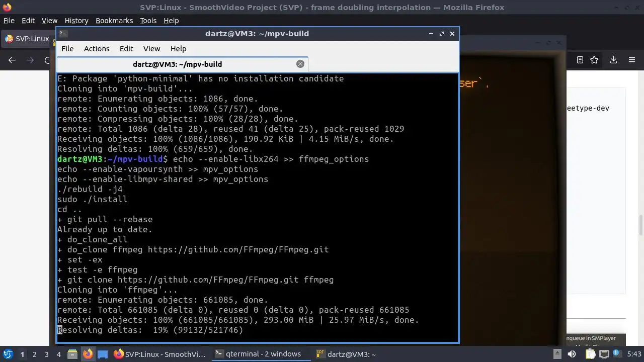
Task: Click the 'eetype-dev' text in Firefox page
Action: pos(588,108)
